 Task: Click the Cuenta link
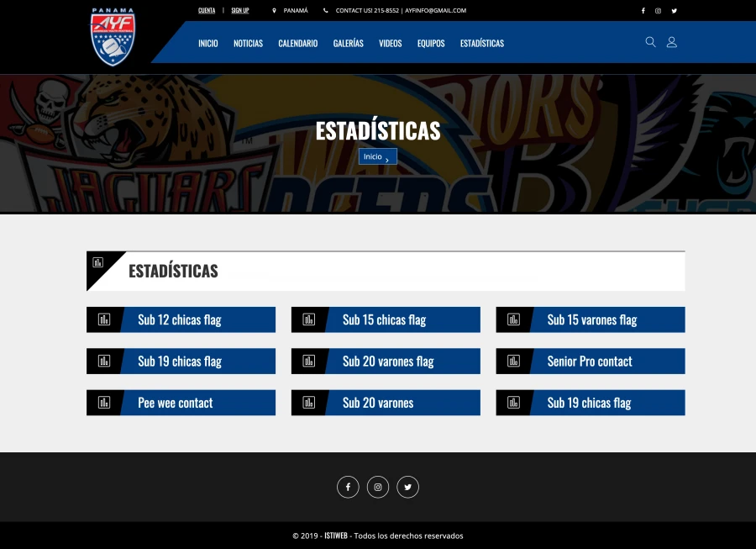pos(207,11)
